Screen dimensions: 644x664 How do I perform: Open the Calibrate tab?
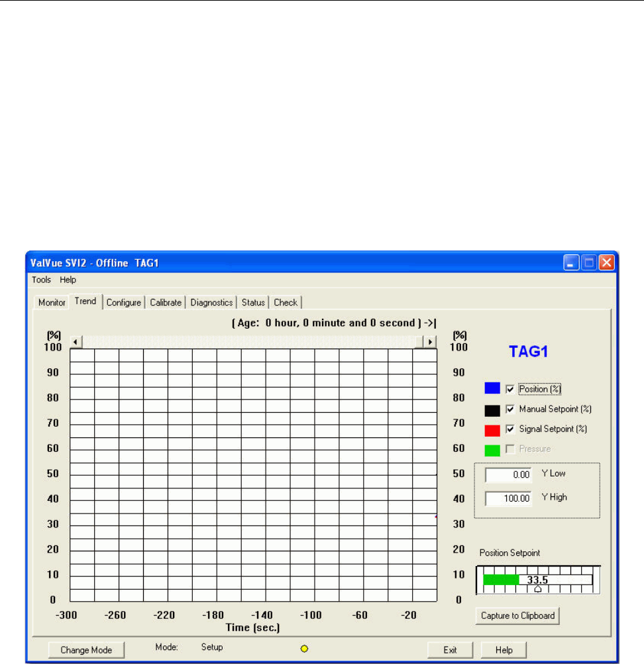(166, 302)
